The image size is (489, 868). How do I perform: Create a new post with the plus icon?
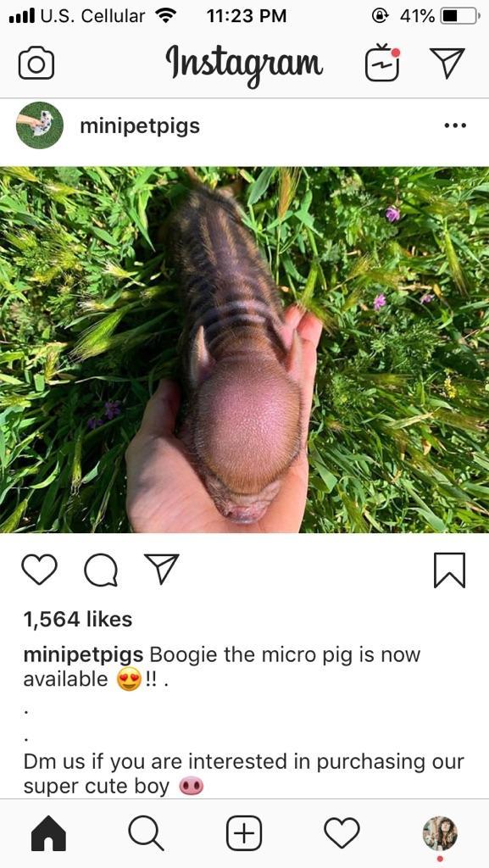pos(243,833)
